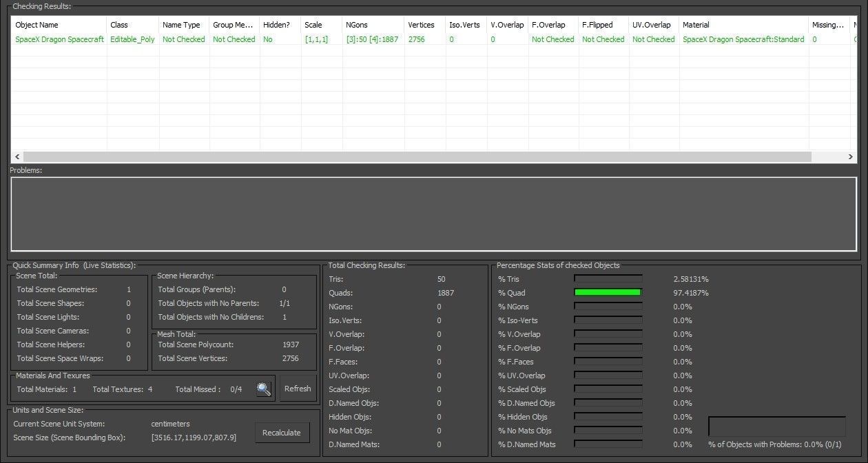Click the Editable_Poly class cell
This screenshot has width=868, height=463.
[x=132, y=39]
